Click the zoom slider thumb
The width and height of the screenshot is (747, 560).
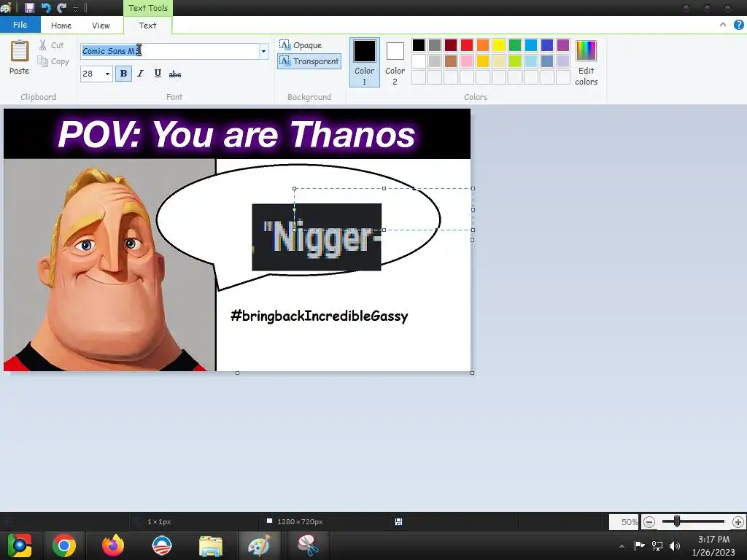point(677,522)
